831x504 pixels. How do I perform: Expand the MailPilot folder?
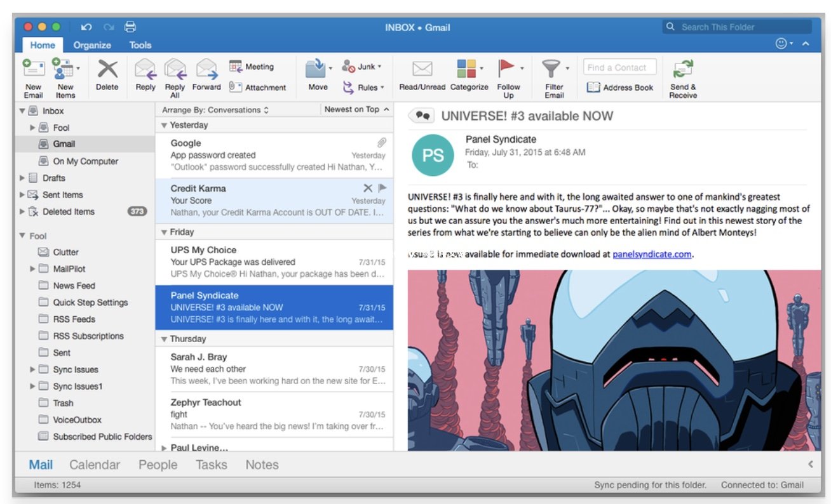tap(33, 269)
